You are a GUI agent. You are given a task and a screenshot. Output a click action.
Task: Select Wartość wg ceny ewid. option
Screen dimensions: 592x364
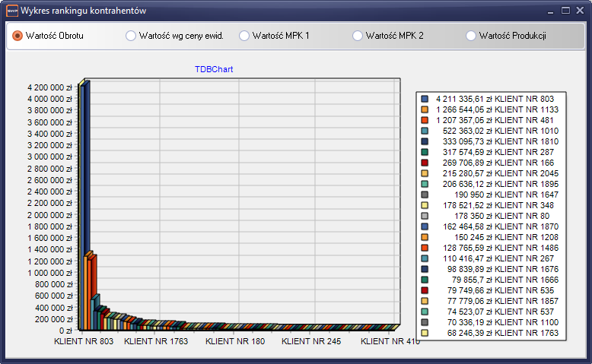131,36
